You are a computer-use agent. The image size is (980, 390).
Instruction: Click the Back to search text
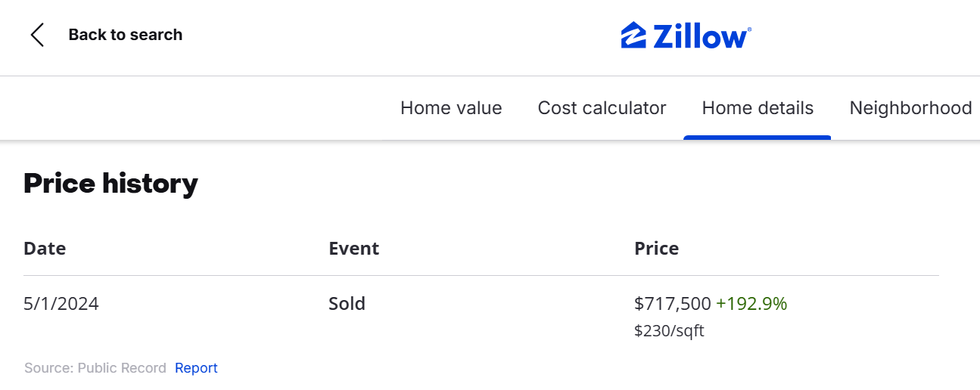pos(125,35)
